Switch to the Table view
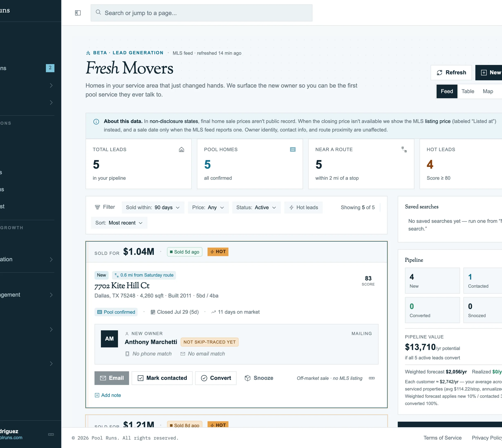 tap(468, 91)
